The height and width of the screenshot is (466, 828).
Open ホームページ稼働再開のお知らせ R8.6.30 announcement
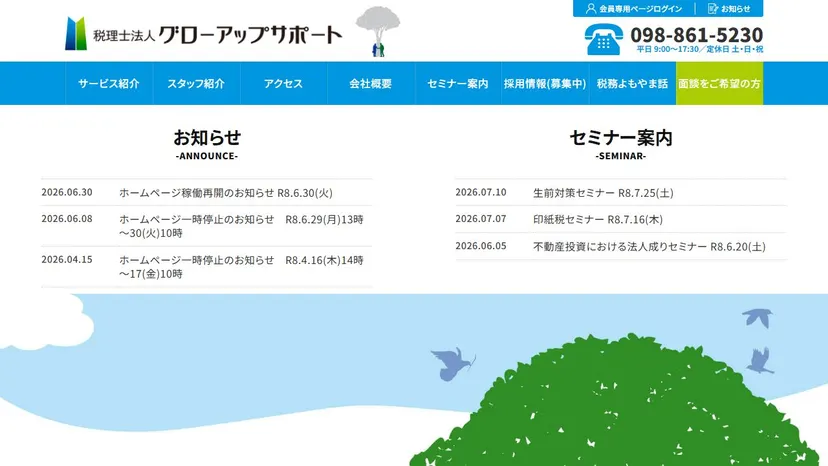click(x=225, y=193)
